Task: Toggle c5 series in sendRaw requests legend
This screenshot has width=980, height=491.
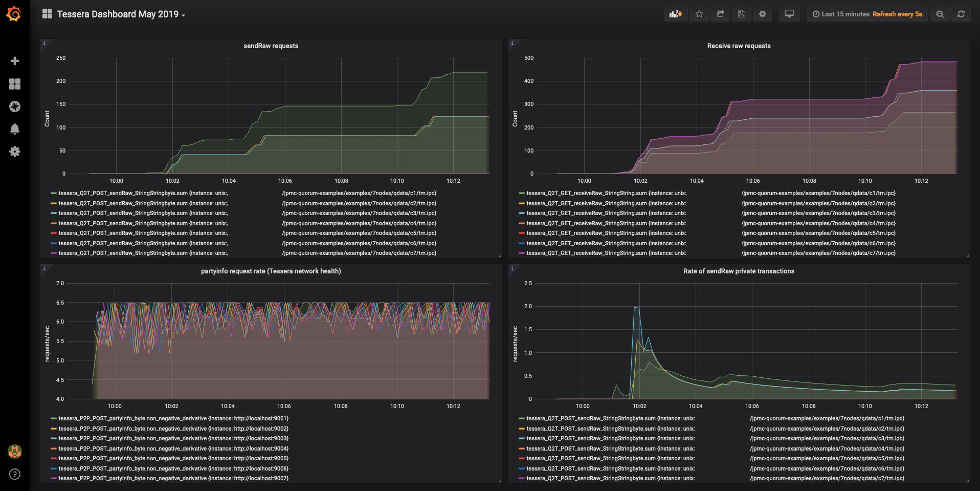Action: click(247, 233)
